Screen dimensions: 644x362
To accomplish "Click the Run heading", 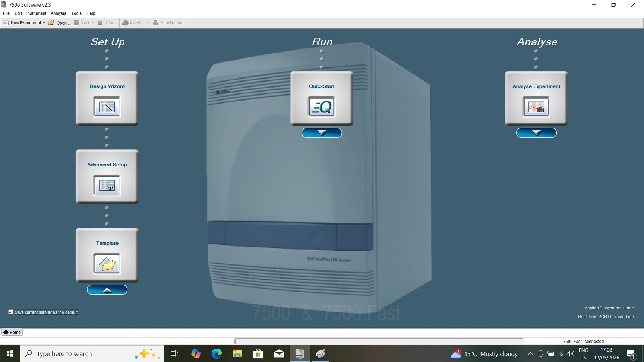I will [x=322, y=42].
